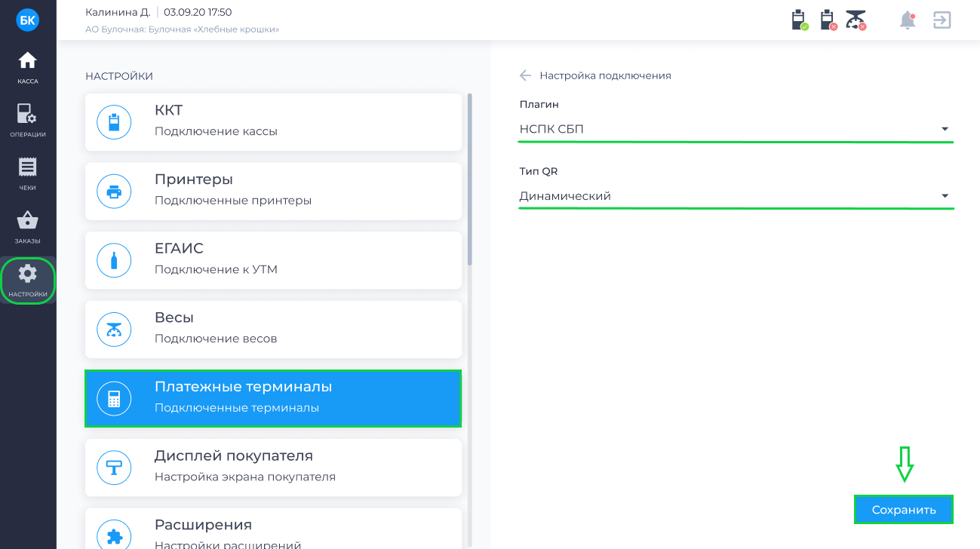Screen dimensions: 980x549
Task: Open ККТ settings item
Action: pyautogui.click(x=273, y=122)
